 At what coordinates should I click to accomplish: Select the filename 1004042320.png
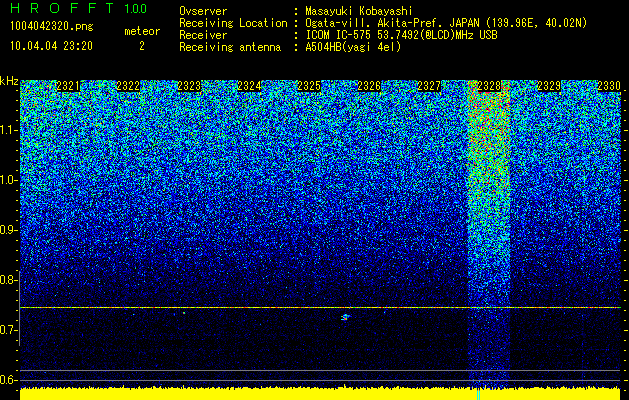point(52,27)
